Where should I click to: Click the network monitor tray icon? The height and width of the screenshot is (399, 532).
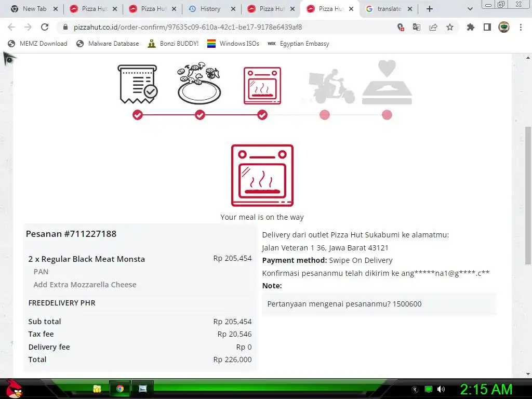coord(429,389)
